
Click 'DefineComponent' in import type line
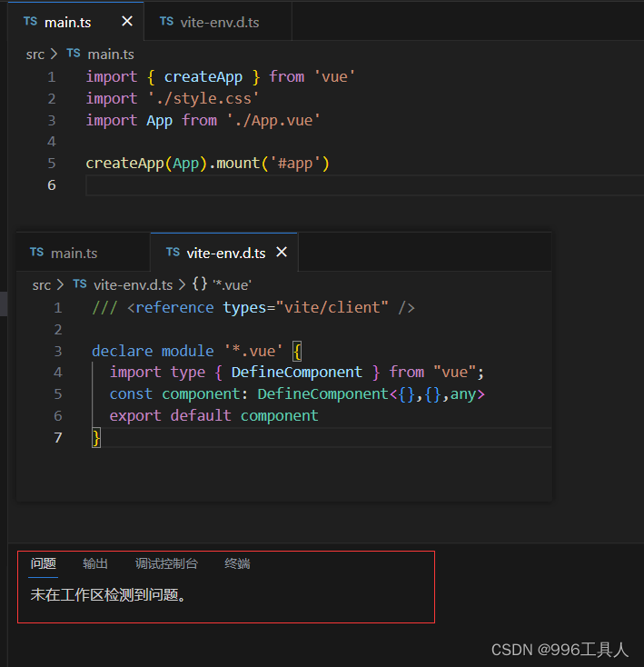(x=297, y=373)
